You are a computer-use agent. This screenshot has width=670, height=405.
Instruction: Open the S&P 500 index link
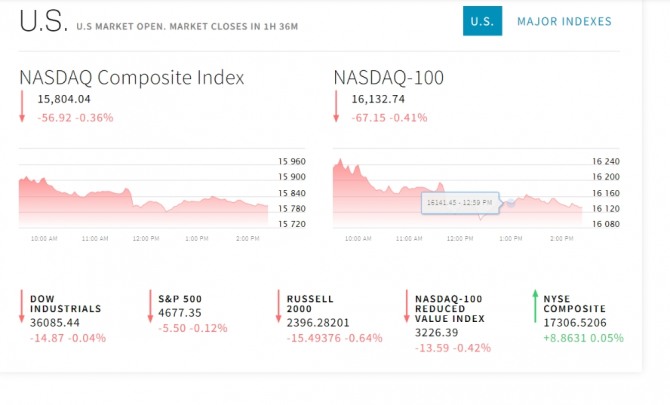pyautogui.click(x=181, y=298)
